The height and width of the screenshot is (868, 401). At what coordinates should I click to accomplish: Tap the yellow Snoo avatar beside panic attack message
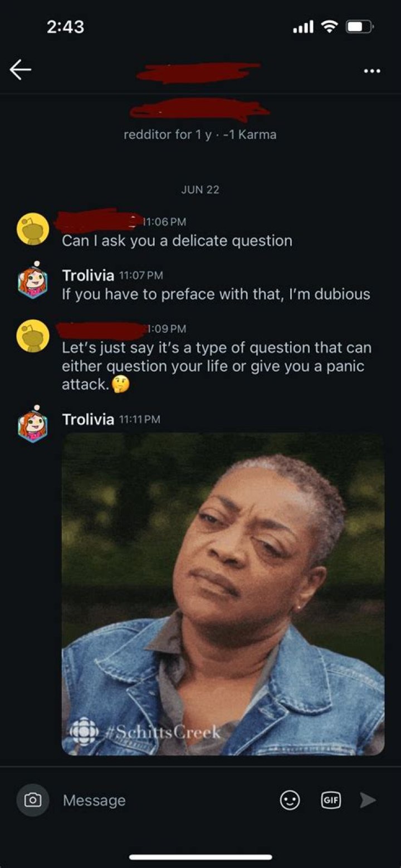(32, 336)
